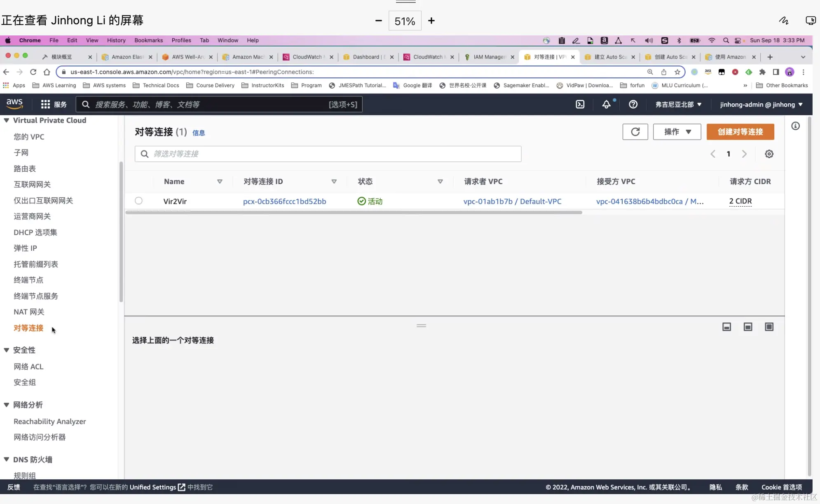The width and height of the screenshot is (820, 504).
Task: Open the AWS services grid menu
Action: 45,105
